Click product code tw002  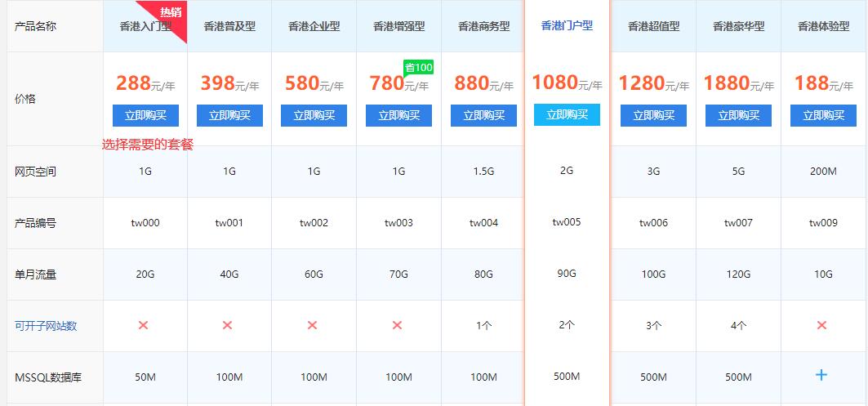[x=314, y=223]
